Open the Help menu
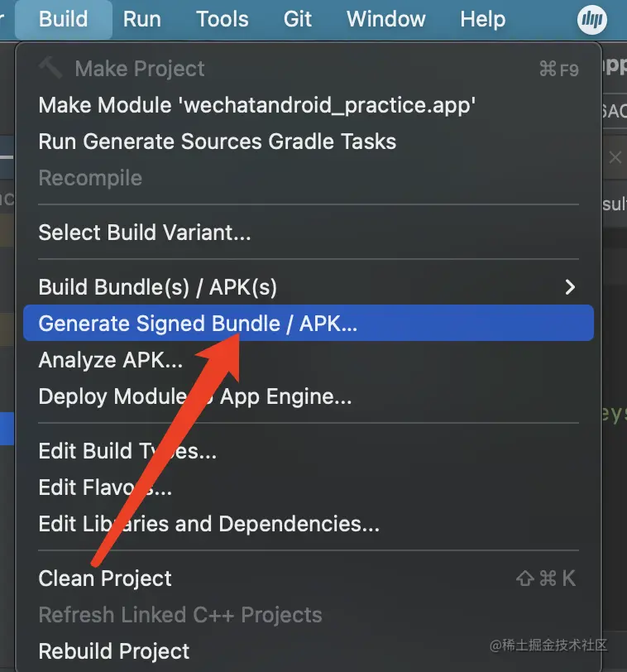 click(482, 19)
